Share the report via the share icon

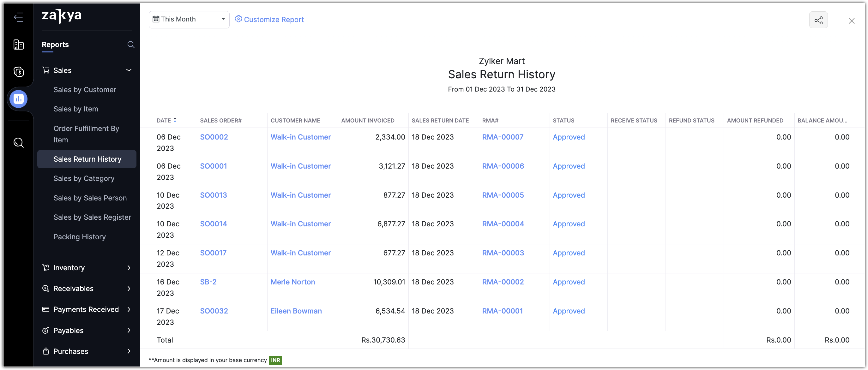[x=818, y=20]
